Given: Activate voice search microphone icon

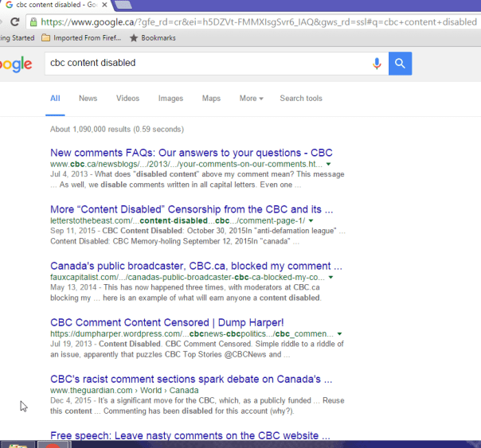Looking at the screenshot, I should pos(377,64).
